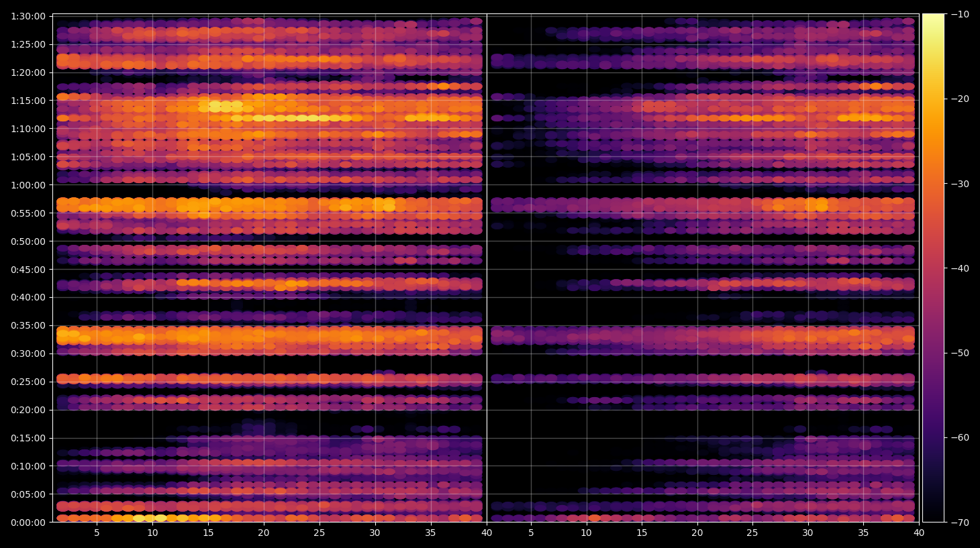980x548 pixels.
Task: Select the 0:55:00 time label
Action: pyautogui.click(x=28, y=213)
